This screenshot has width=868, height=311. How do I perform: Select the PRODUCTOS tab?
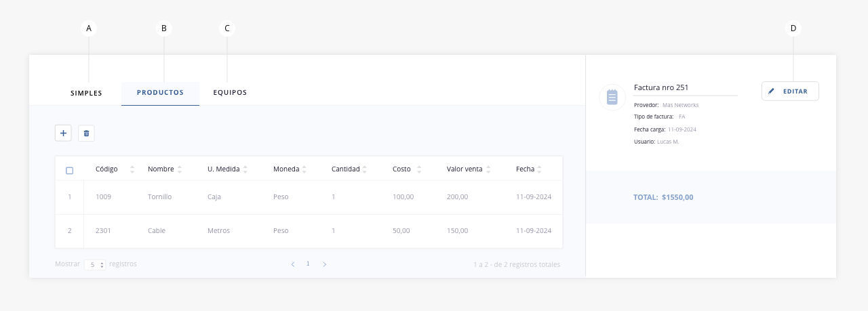click(x=160, y=93)
